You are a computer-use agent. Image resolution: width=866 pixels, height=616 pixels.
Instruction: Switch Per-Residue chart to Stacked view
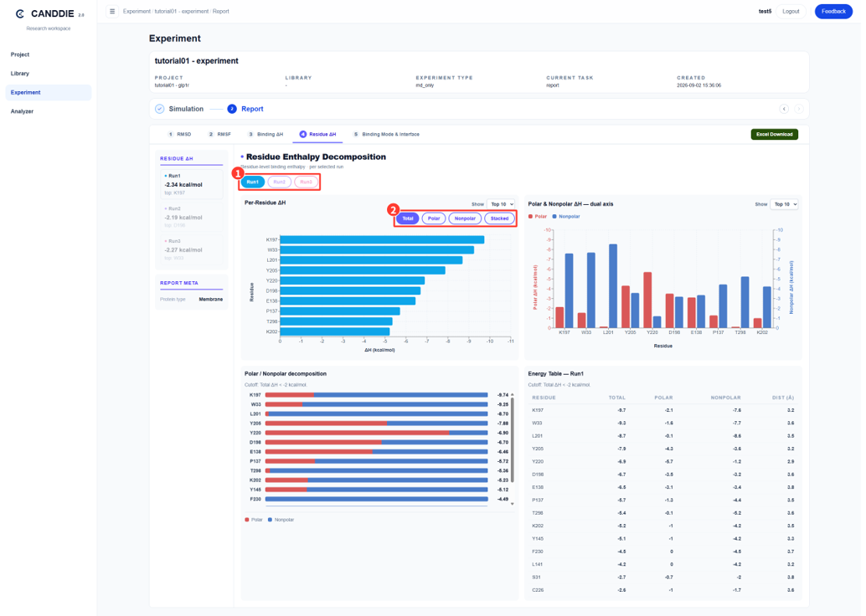coord(499,218)
